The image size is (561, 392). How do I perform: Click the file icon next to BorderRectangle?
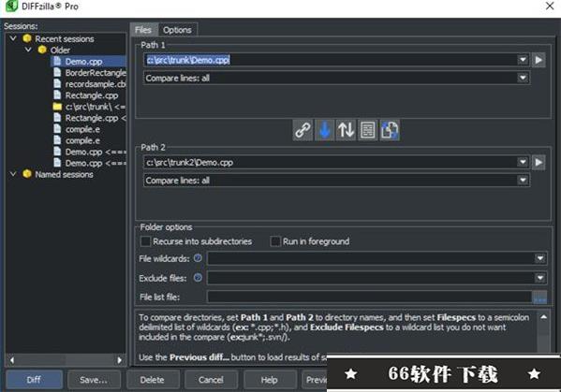click(57, 73)
